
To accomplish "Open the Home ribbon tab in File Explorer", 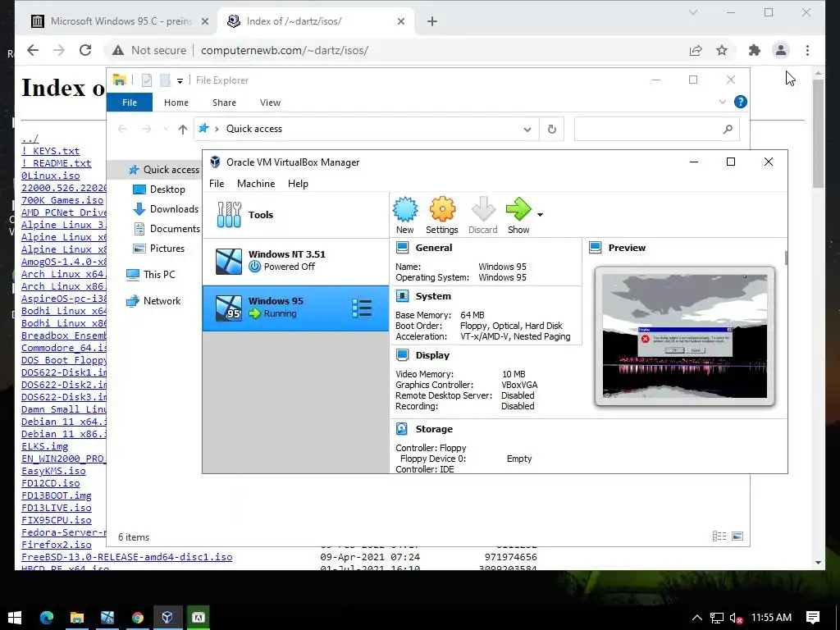I will tap(176, 103).
